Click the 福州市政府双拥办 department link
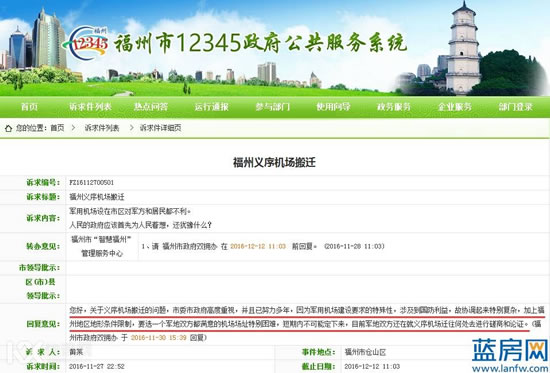This screenshot has height=373, width=550. tap(190, 246)
